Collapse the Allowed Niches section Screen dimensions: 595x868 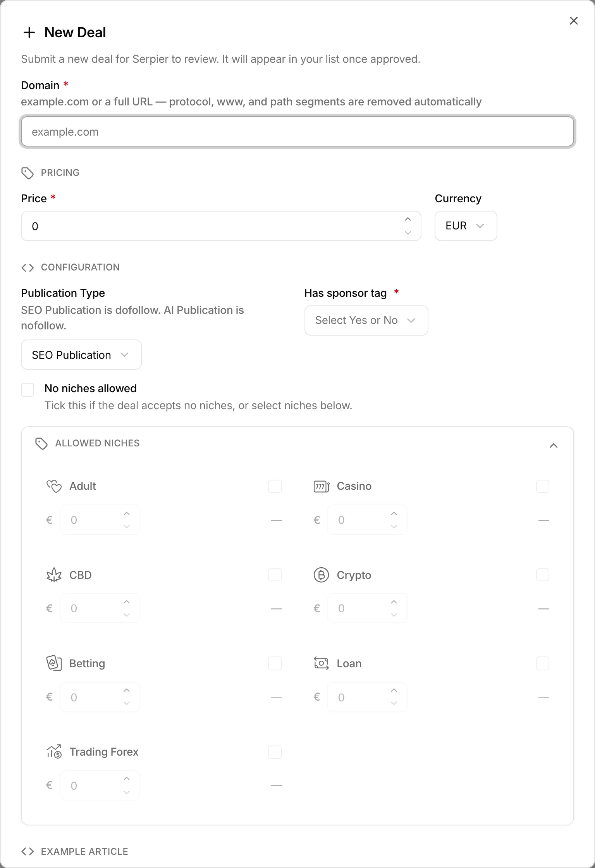[x=554, y=446]
